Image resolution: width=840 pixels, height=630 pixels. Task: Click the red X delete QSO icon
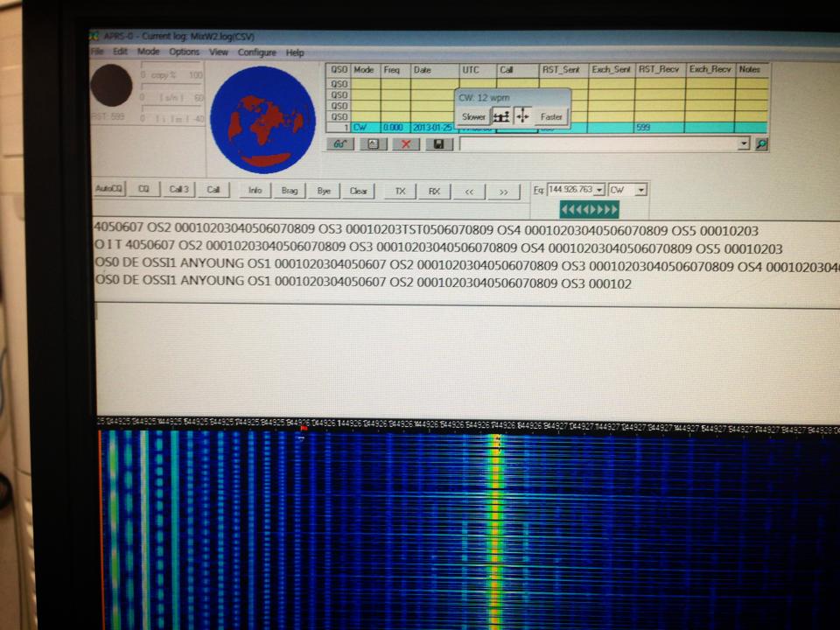[x=405, y=143]
